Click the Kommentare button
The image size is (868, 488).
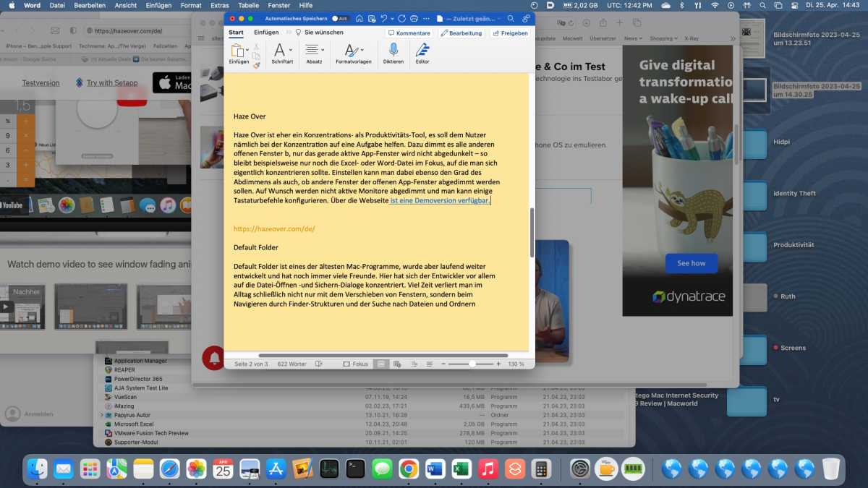[x=409, y=33]
